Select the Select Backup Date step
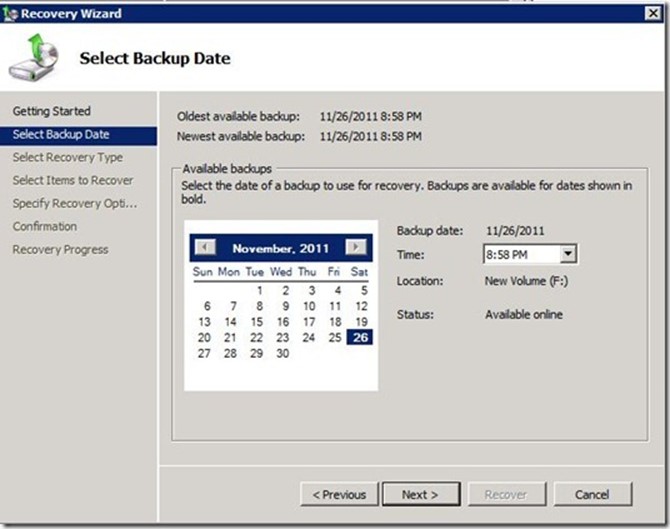The image size is (670, 529). [x=61, y=134]
